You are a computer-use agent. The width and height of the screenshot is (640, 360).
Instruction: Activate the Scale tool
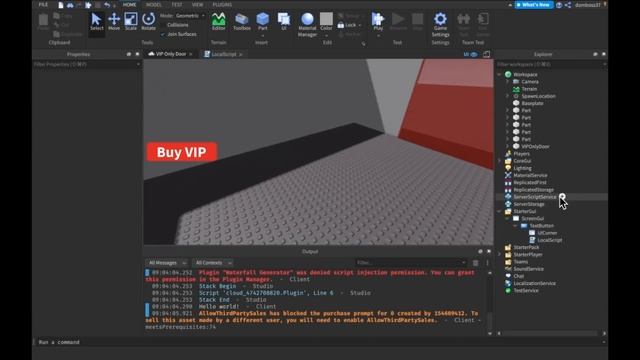point(131,22)
